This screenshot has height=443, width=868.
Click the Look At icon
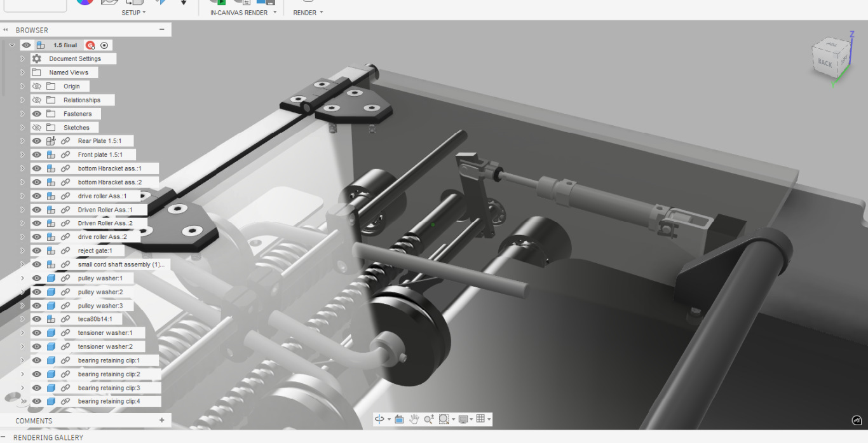399,419
